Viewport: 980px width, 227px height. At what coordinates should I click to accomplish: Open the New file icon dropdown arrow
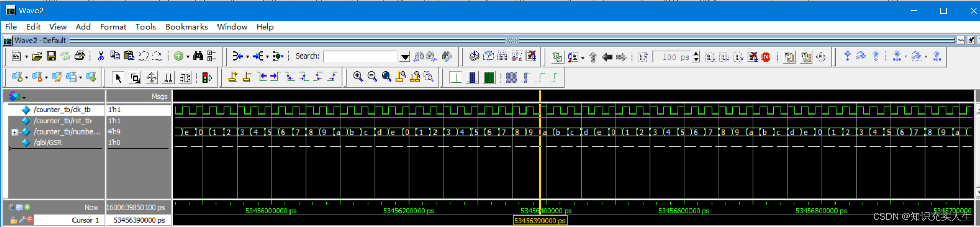pos(26,57)
